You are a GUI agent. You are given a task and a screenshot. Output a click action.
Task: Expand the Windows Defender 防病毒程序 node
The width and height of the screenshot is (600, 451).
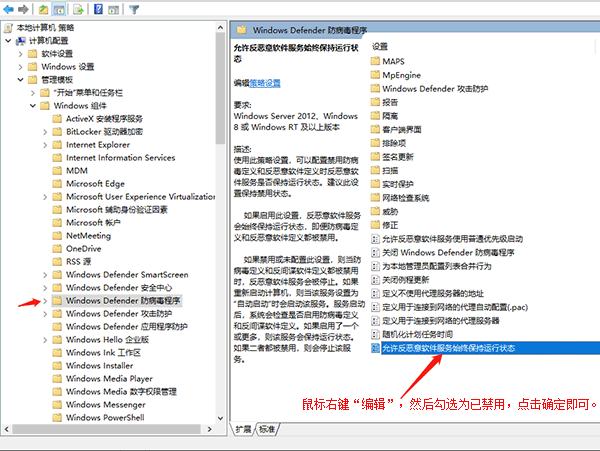(x=45, y=301)
